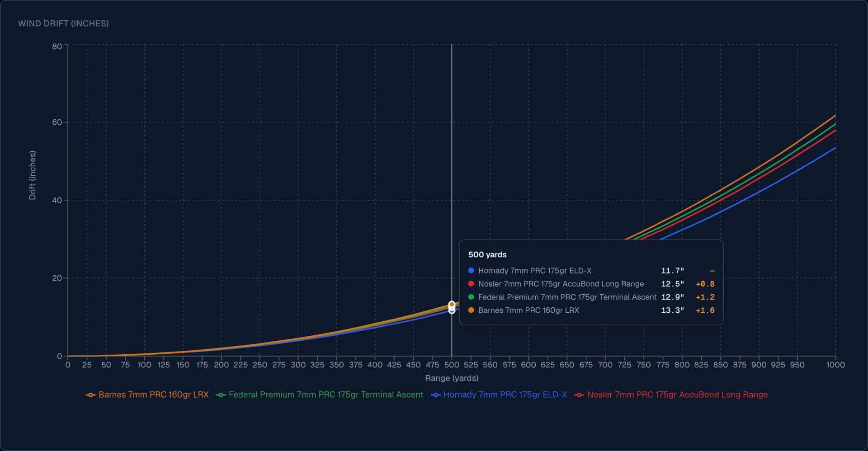The width and height of the screenshot is (868, 451).
Task: Click the 1000 tick on range axis
Action: click(x=835, y=365)
